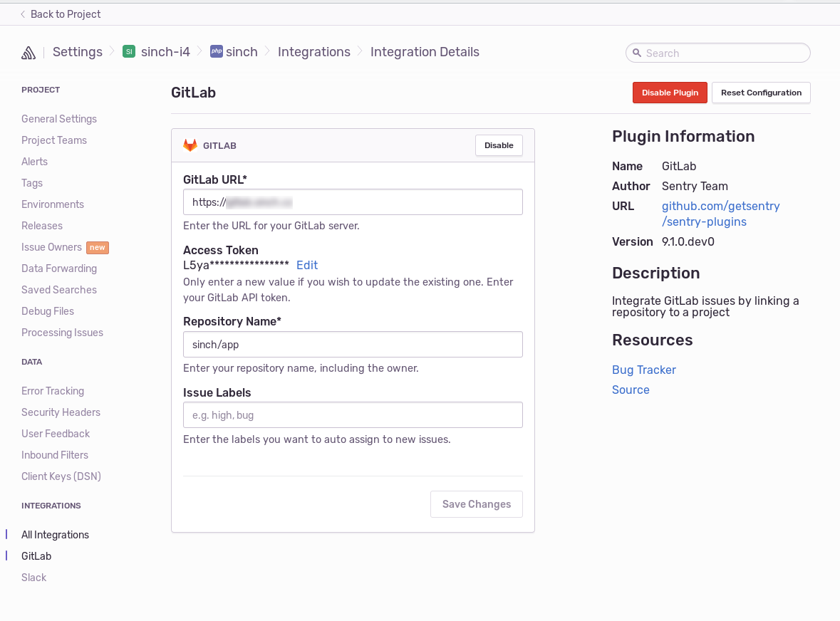Image resolution: width=840 pixels, height=621 pixels.
Task: Click the Plugin Information heading
Action: 683,137
